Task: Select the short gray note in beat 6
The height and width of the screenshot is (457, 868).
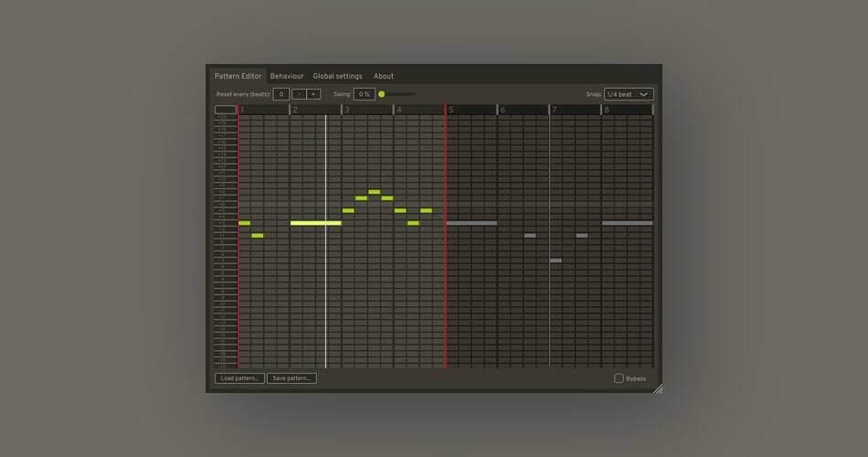Action: pyautogui.click(x=530, y=236)
